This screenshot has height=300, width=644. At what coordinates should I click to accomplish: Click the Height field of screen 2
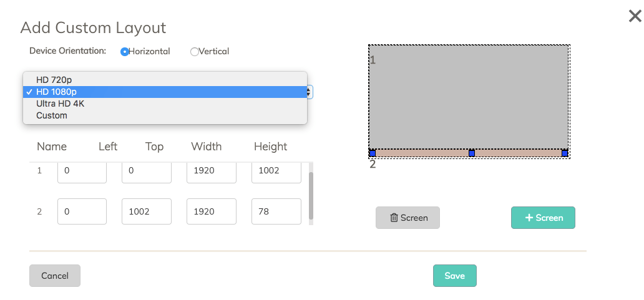(276, 211)
